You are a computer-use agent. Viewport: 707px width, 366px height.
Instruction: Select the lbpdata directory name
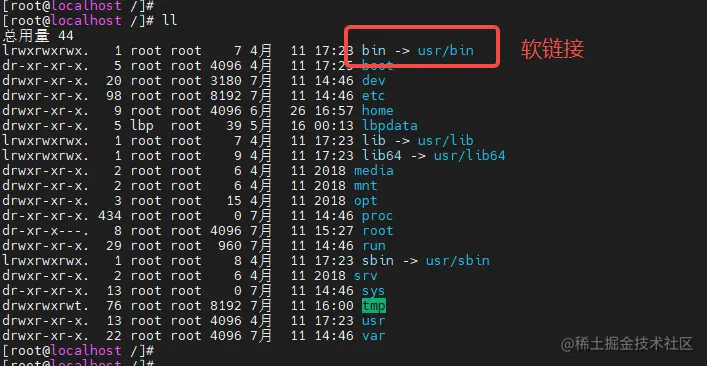tap(390, 125)
